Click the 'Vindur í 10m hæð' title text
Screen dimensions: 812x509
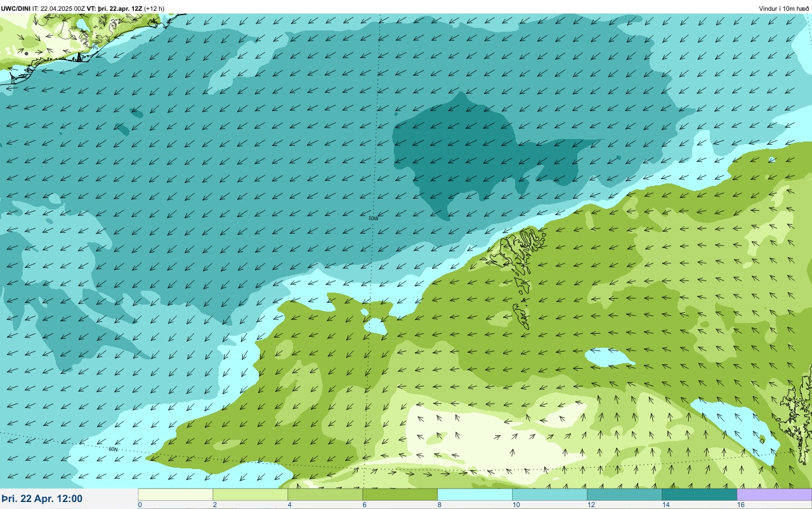pos(783,8)
